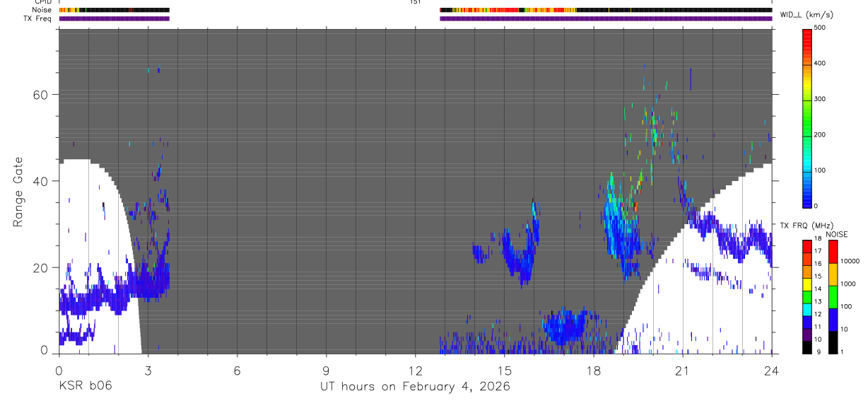Click the 'WID⊥ (km/s)' colorbar title
The image size is (868, 401).
[807, 14]
